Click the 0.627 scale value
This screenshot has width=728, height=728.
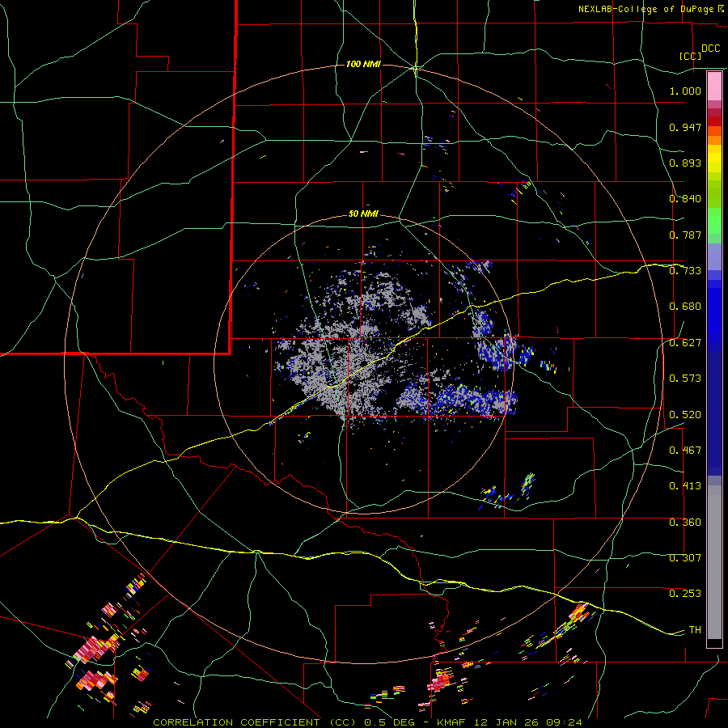click(x=685, y=343)
